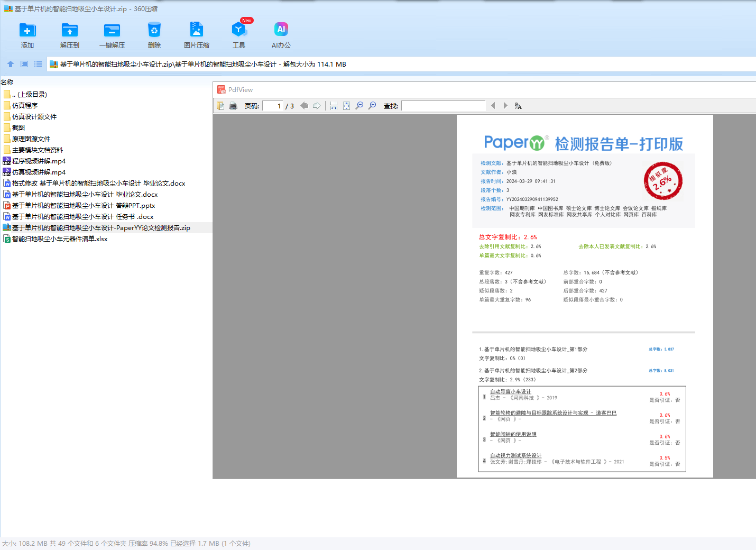Select the 仿真视频讲解.mp4 file
Screen dimensions: 756x550
coord(34,172)
